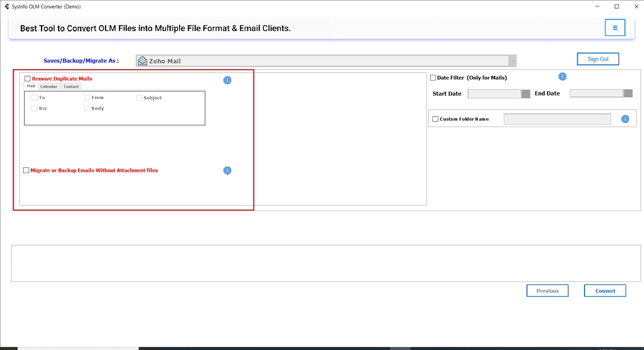Image resolution: width=644 pixels, height=350 pixels.
Task: Click info icon next to Custom Folder Name
Action: [625, 119]
